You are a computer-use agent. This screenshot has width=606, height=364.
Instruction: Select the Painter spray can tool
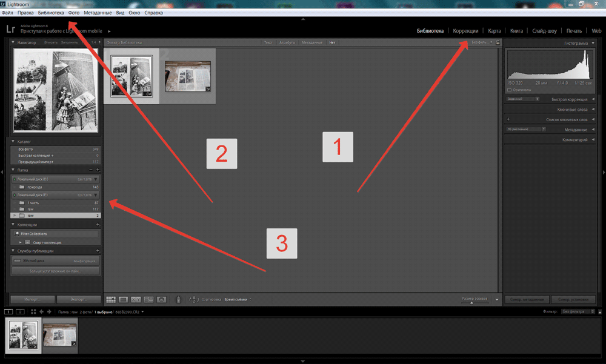(179, 299)
